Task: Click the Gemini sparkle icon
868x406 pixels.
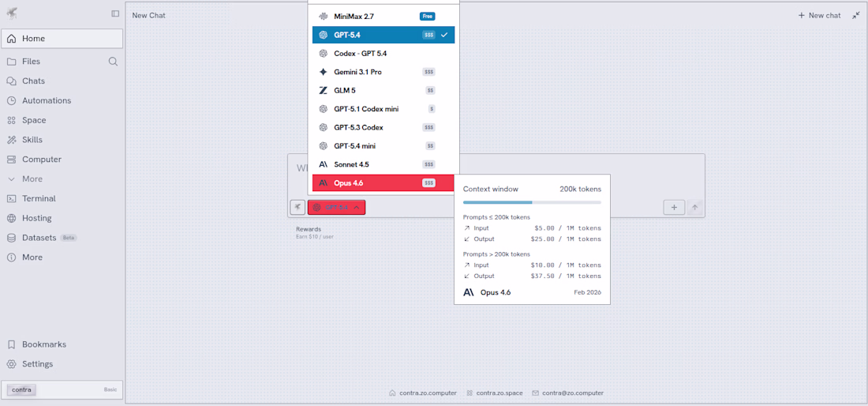Action: [324, 72]
